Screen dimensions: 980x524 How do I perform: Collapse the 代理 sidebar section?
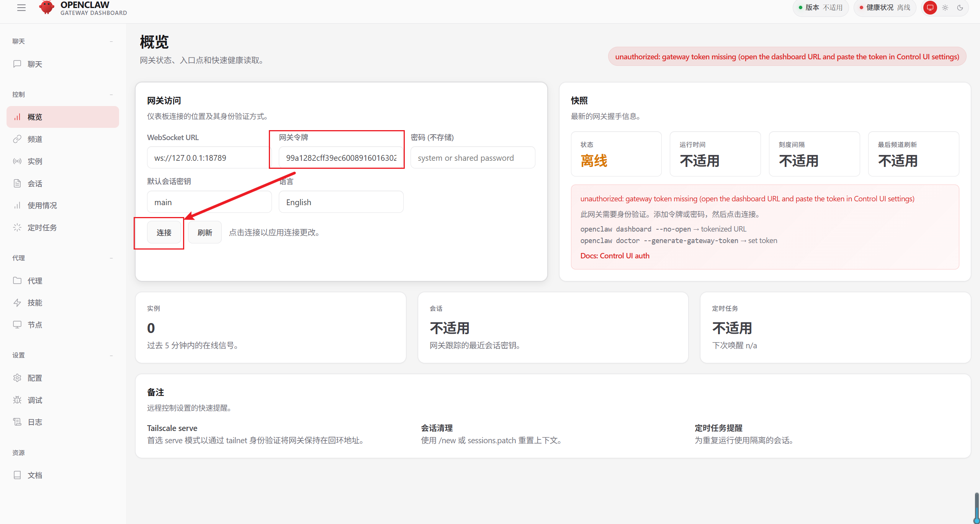[111, 258]
